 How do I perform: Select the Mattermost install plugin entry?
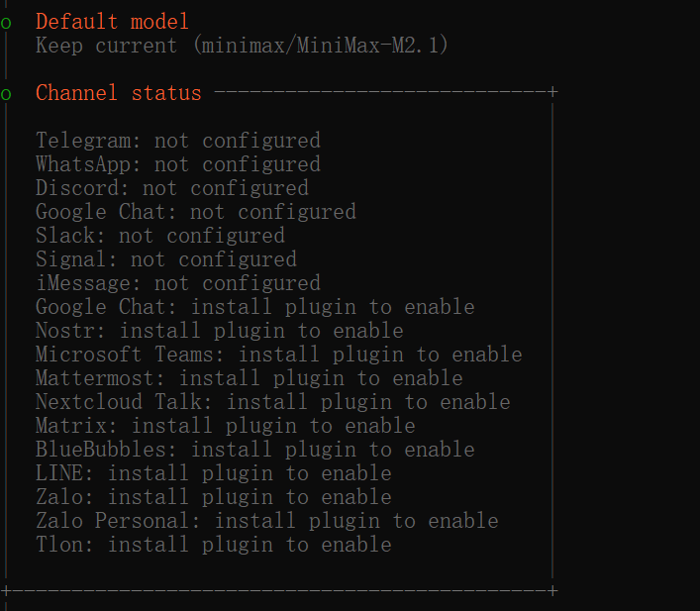[x=250, y=378]
